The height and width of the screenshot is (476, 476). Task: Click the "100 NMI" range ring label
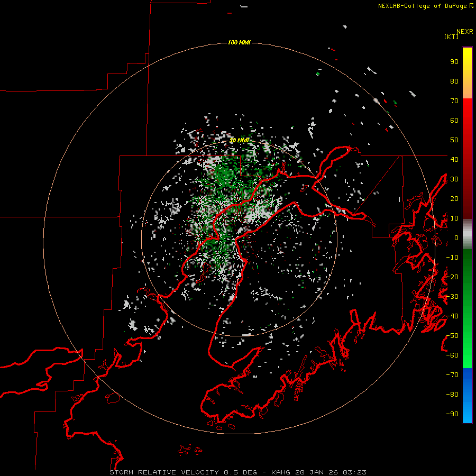tap(239, 42)
